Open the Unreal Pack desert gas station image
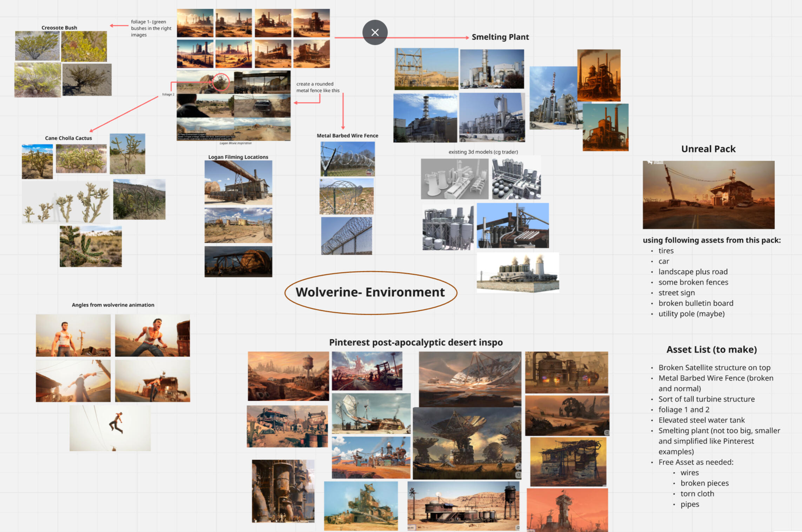Viewport: 802px width, 532px height. click(708, 195)
